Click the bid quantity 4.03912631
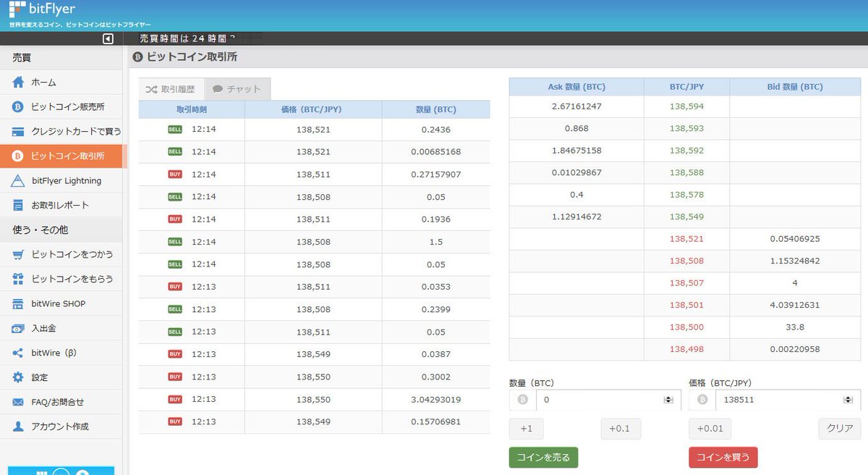Screen dimensions: 868x475 click(795, 305)
